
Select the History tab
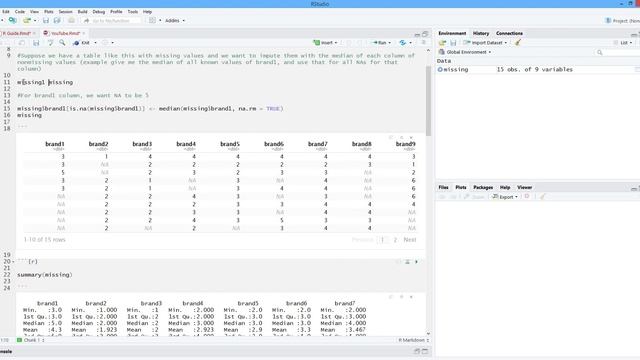point(481,33)
